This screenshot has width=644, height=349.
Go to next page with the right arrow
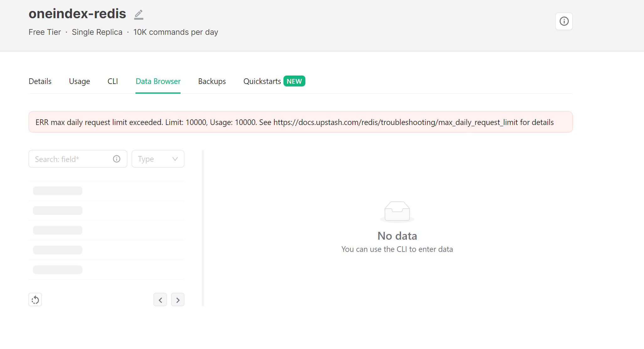point(177,300)
